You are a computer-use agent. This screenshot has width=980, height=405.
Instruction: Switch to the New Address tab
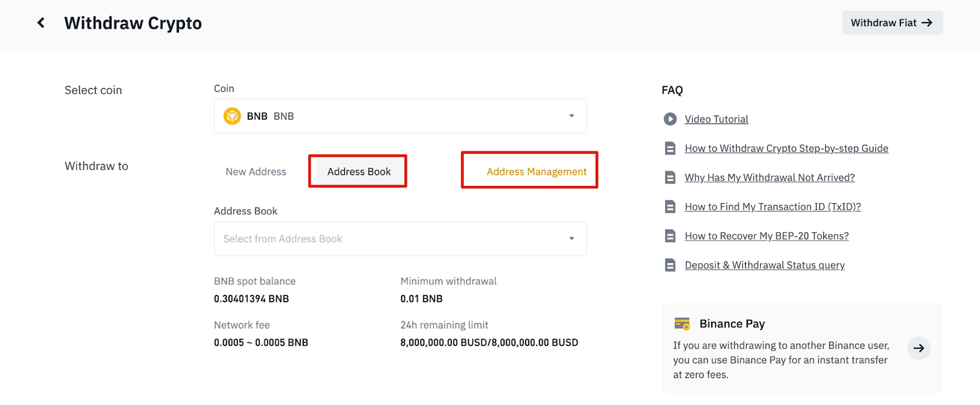click(x=256, y=172)
